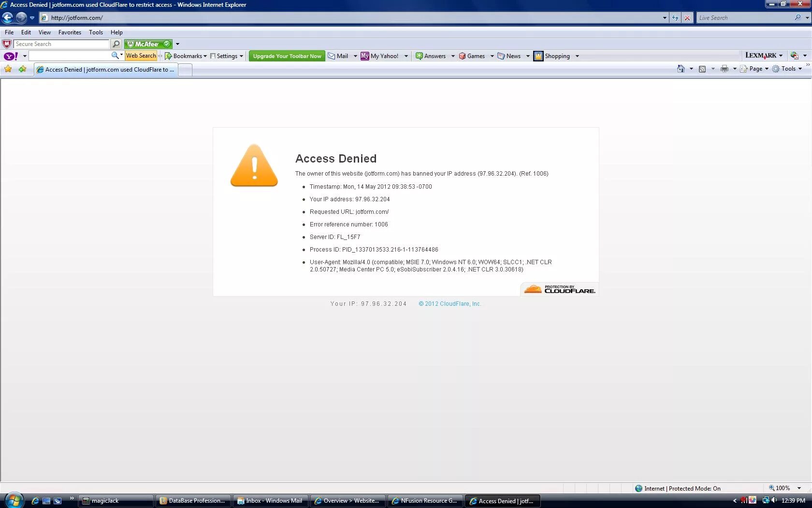Go back using the browser Back arrow

[7, 18]
